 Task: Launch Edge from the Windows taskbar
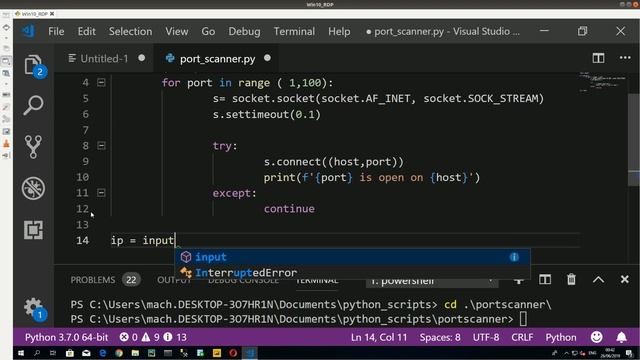(x=102, y=353)
